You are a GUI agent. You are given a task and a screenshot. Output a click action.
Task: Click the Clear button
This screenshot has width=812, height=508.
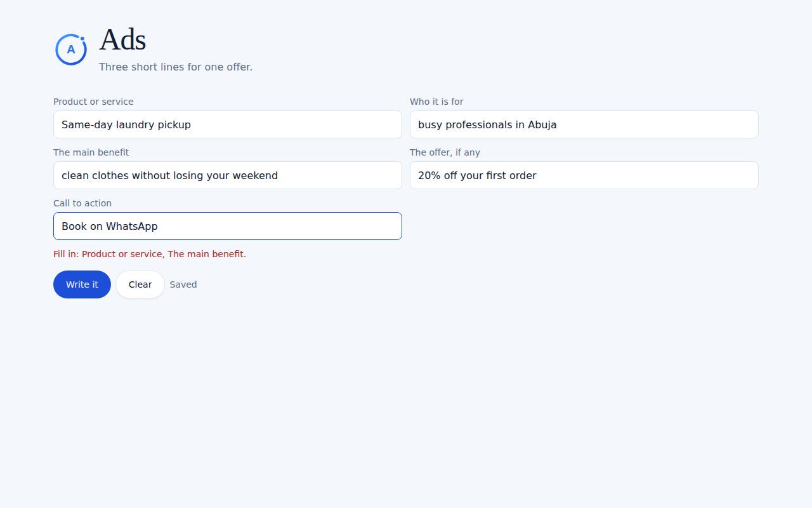click(140, 284)
